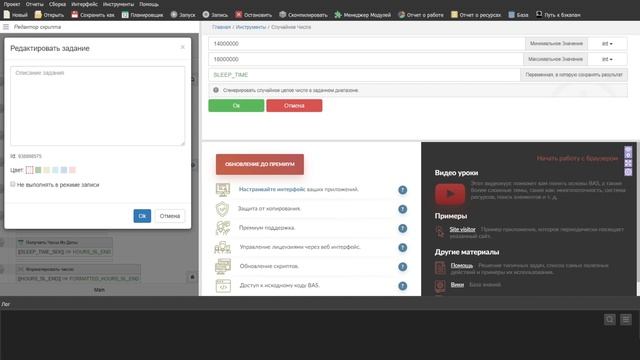640x360 pixels.
Task: Play the Видео уроки YouTube video
Action: coord(450,194)
